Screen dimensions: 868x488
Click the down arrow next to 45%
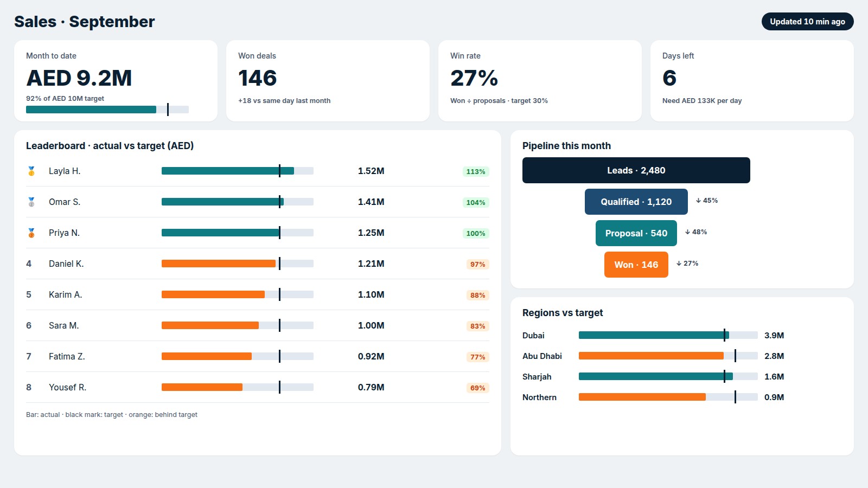point(699,201)
